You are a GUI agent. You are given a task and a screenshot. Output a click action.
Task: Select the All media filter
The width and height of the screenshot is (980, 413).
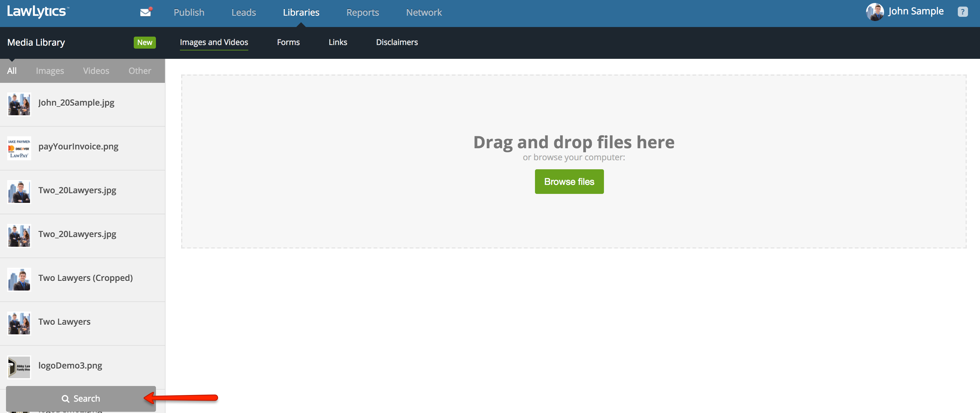click(12, 71)
